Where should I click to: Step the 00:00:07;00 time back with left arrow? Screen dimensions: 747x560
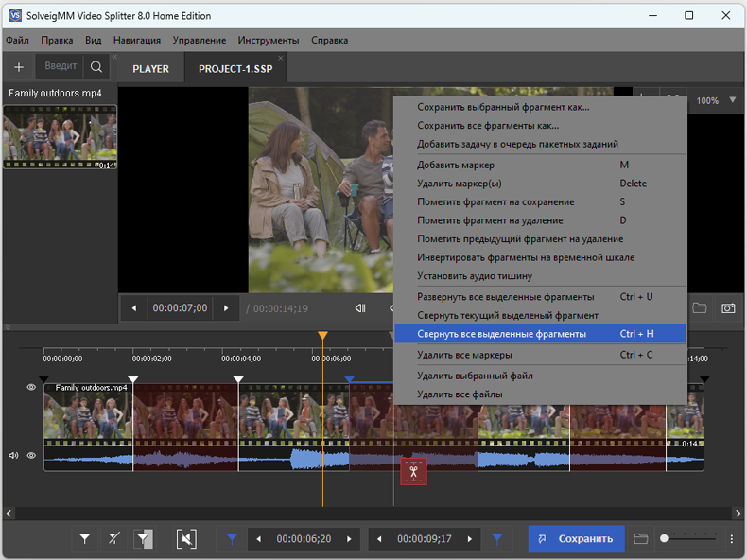click(134, 308)
